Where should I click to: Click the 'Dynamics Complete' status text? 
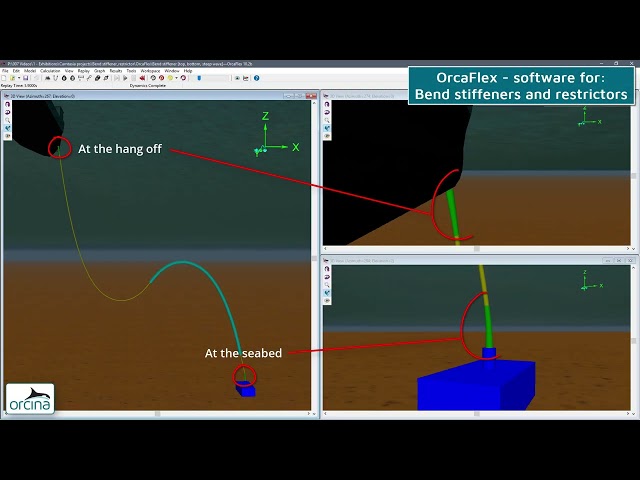tap(148, 86)
